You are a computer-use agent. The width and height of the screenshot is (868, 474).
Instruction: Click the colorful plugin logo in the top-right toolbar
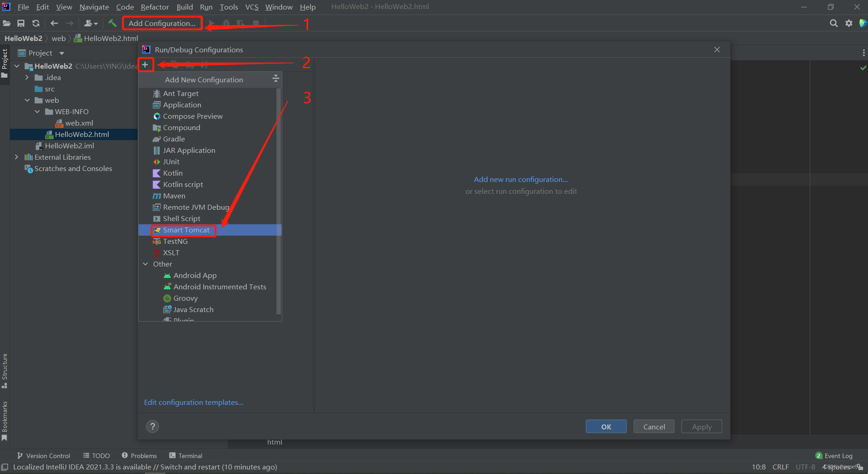(x=863, y=23)
